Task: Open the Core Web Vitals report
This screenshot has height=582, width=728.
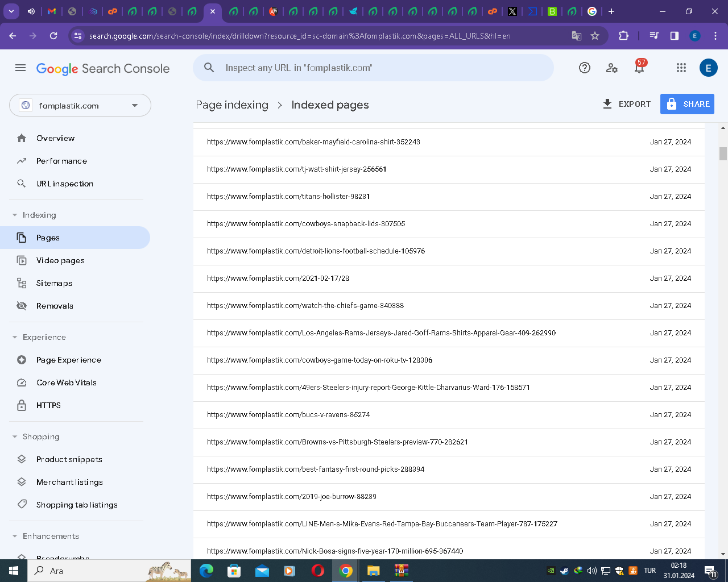Action: click(75, 383)
